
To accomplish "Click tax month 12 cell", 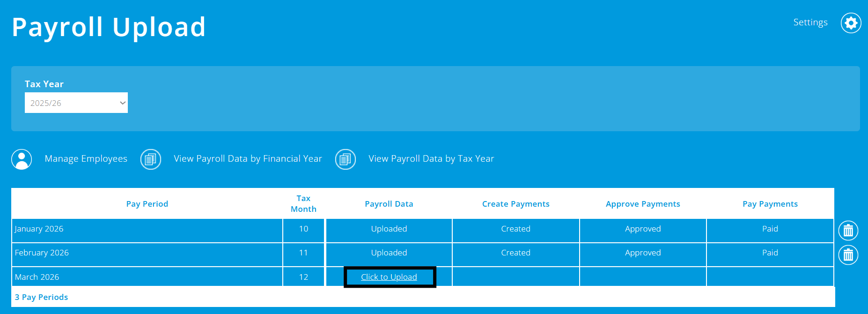I will (303, 277).
